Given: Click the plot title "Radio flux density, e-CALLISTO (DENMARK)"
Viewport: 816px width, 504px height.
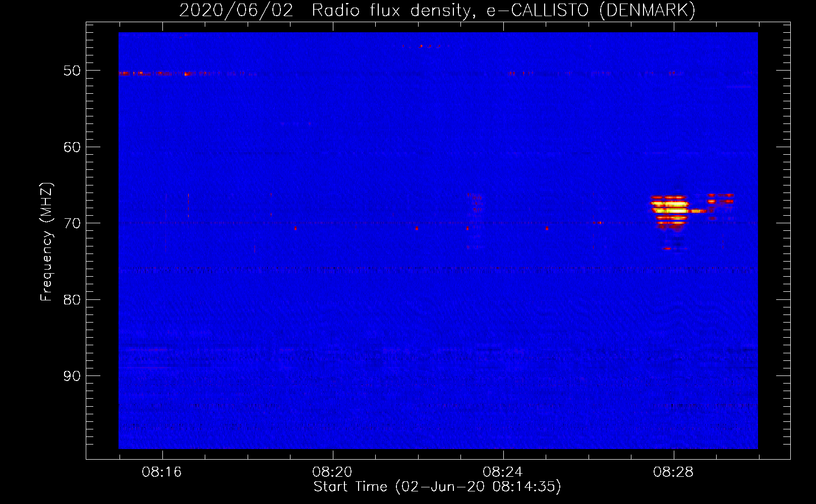Looking at the screenshot, I should (503, 11).
